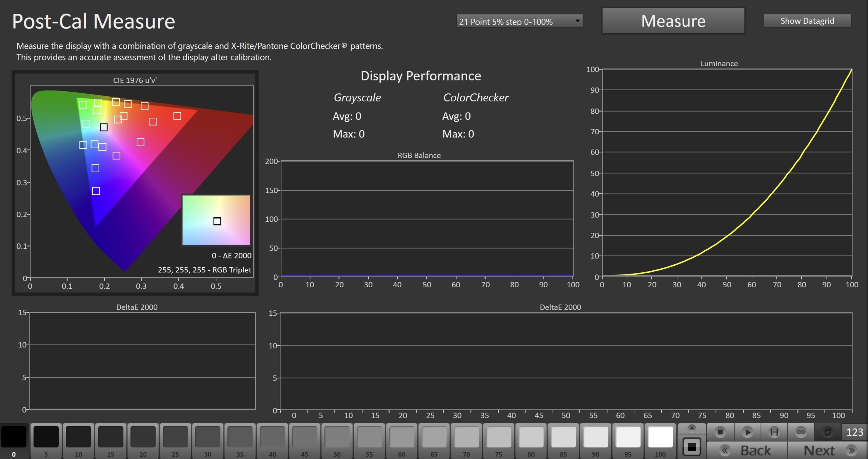Select the 50% grayscale swatch
868x459 pixels.
click(x=337, y=441)
